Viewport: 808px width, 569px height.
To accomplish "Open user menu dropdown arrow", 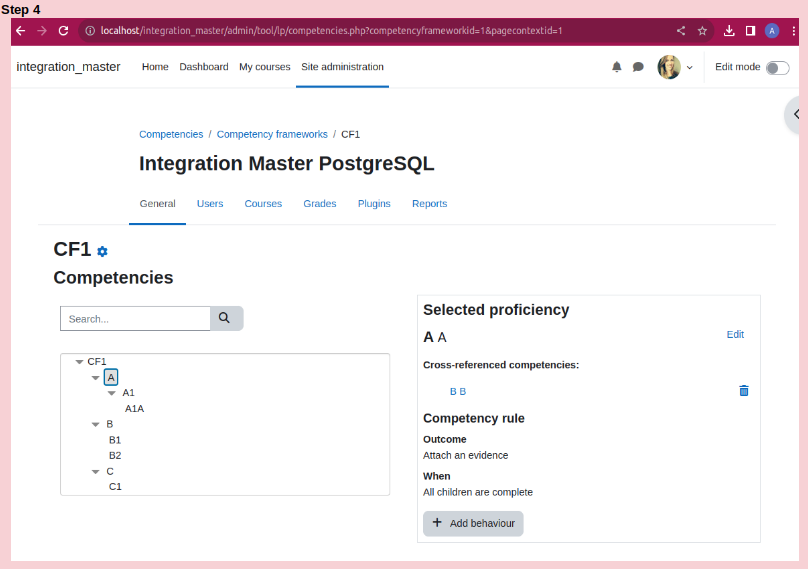I will (x=689, y=68).
